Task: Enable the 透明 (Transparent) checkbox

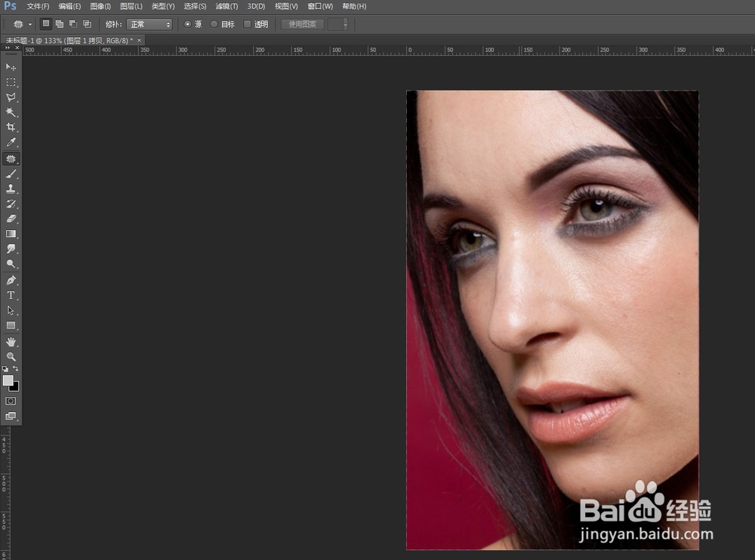Action: [248, 24]
